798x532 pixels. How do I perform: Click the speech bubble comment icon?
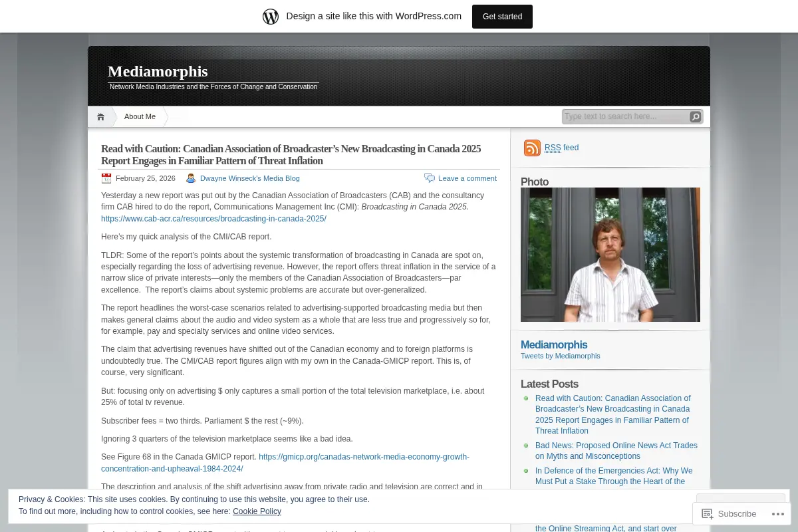point(430,178)
